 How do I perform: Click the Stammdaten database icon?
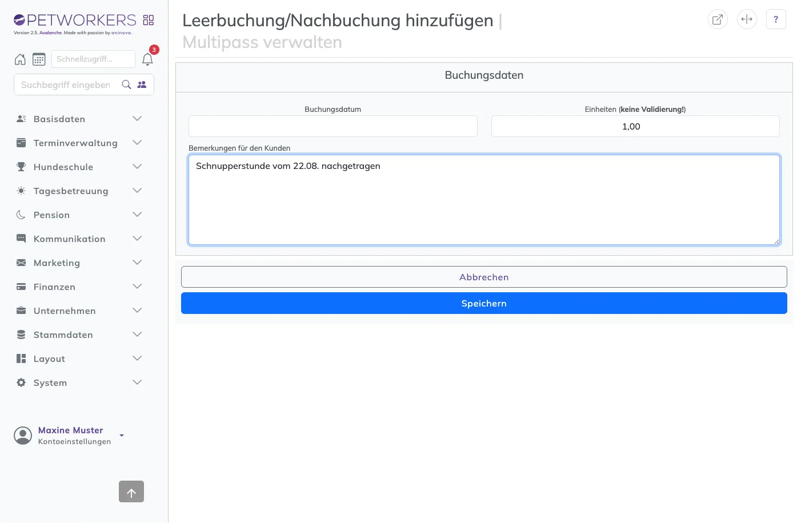pyautogui.click(x=21, y=334)
